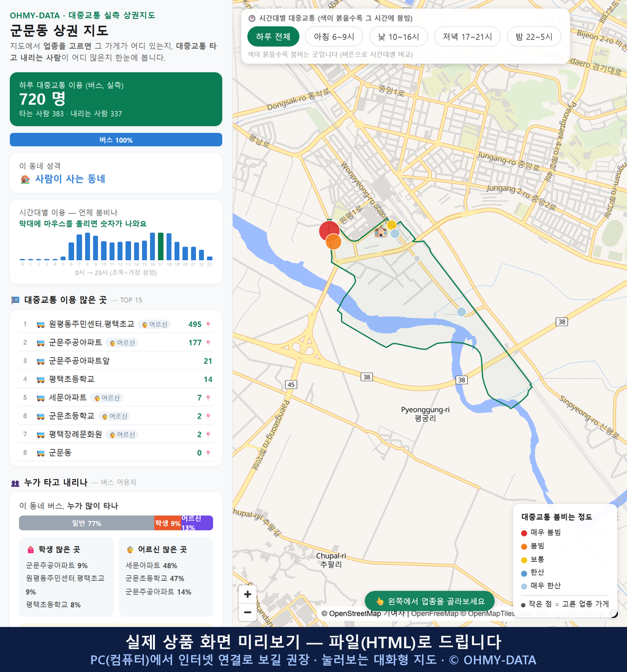Open the OpenStreetMap attribution link

pyautogui.click(x=351, y=614)
